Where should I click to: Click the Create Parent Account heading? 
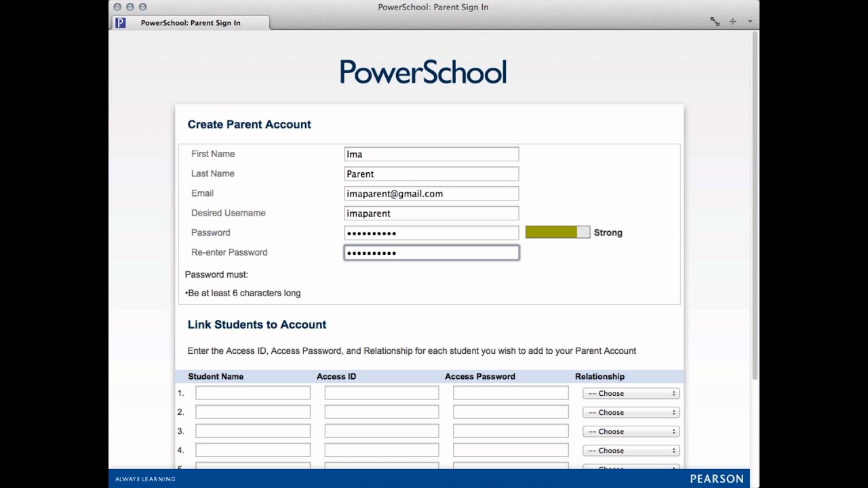(x=249, y=125)
